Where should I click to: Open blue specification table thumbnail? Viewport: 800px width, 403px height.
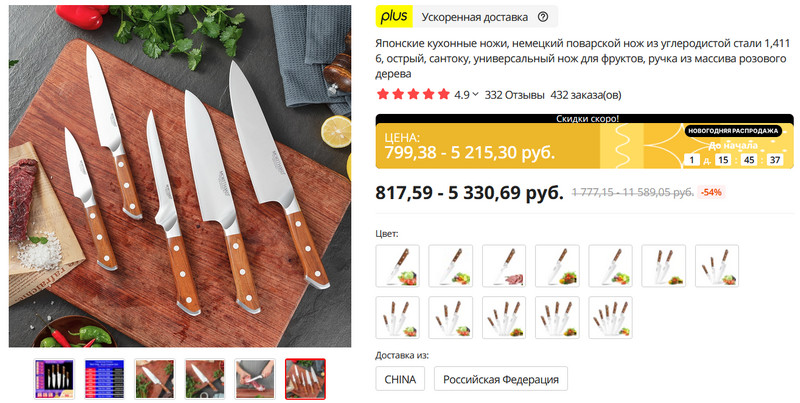coord(104,379)
